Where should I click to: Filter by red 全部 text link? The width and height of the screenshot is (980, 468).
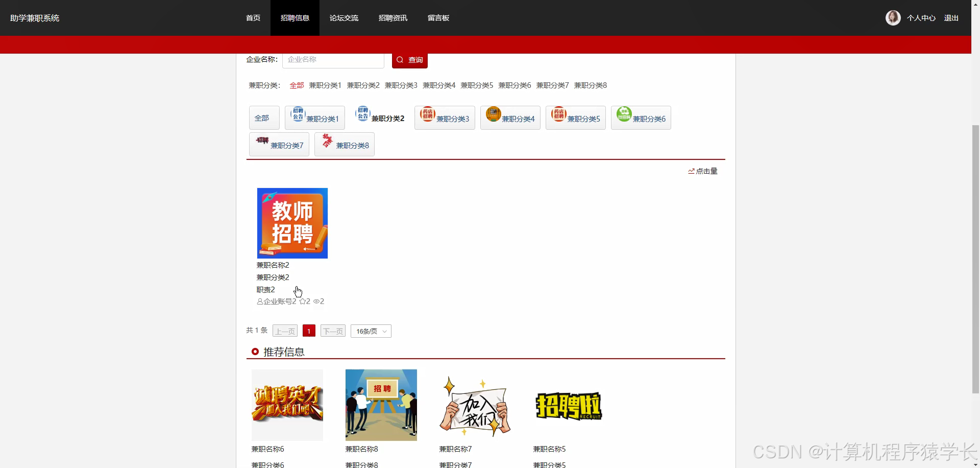(x=297, y=85)
